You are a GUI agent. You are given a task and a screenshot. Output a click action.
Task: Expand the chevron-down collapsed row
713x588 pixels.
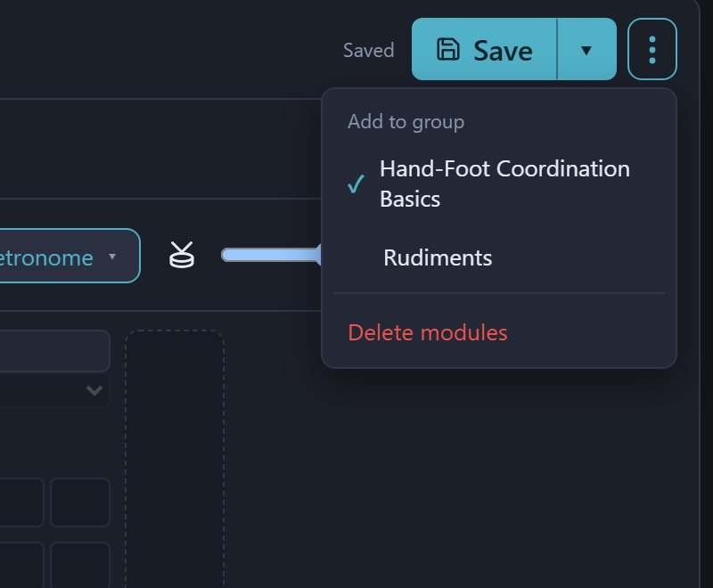pos(94,390)
